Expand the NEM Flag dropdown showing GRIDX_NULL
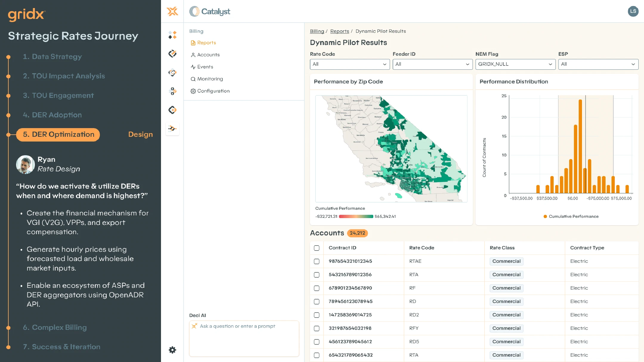 (x=515, y=64)
